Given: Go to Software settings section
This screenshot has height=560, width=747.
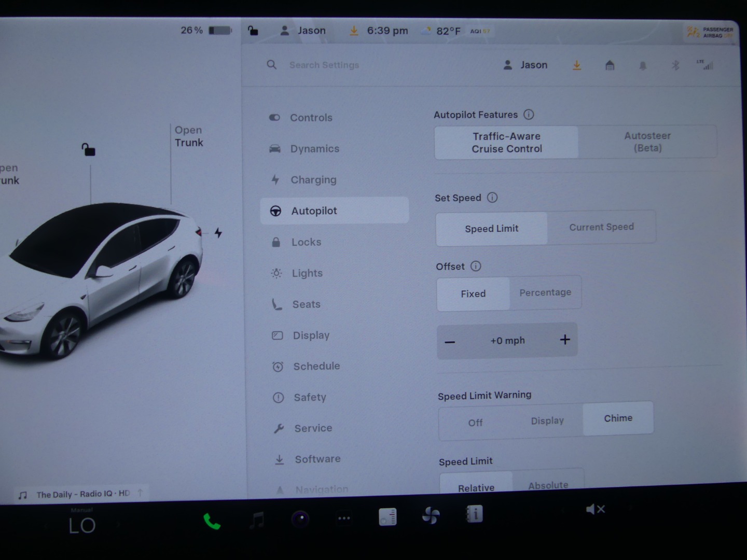Looking at the screenshot, I should [x=317, y=459].
